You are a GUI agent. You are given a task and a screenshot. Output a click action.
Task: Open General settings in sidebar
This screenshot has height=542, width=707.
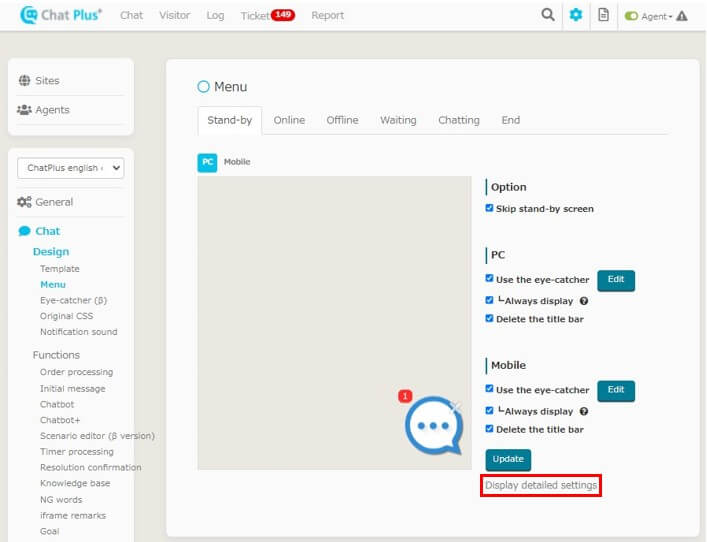(x=54, y=202)
